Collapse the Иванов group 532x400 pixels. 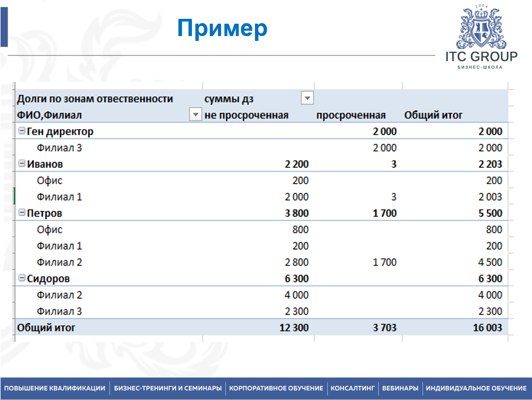tap(22, 164)
